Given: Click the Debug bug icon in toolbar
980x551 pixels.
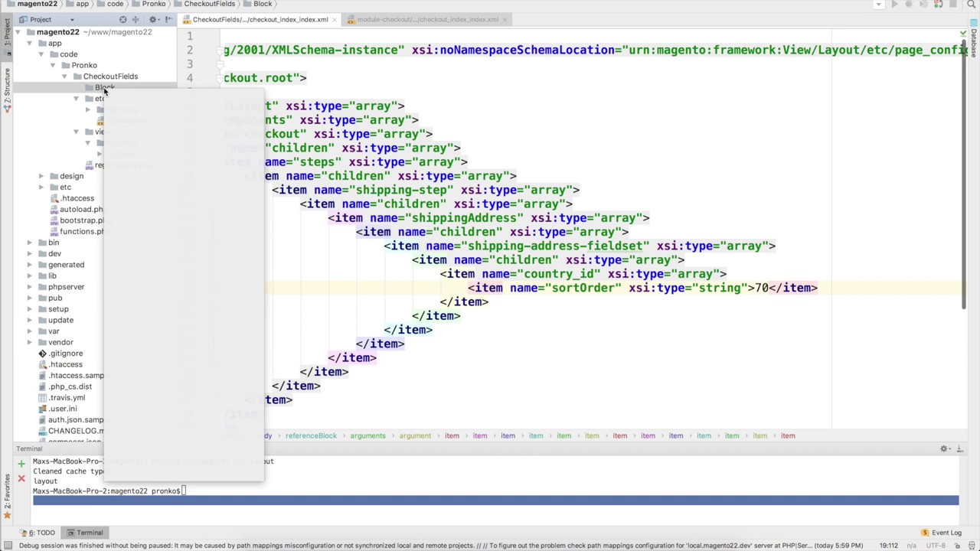Looking at the screenshot, I should (909, 5).
